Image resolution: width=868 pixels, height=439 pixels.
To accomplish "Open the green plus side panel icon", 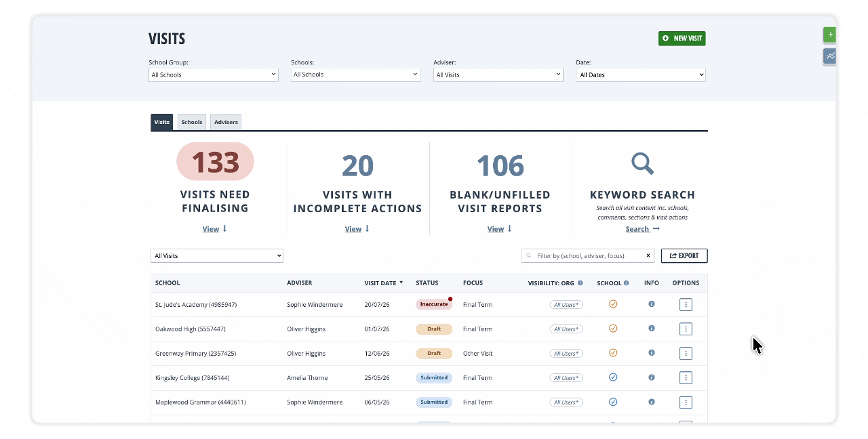I will pyautogui.click(x=830, y=35).
